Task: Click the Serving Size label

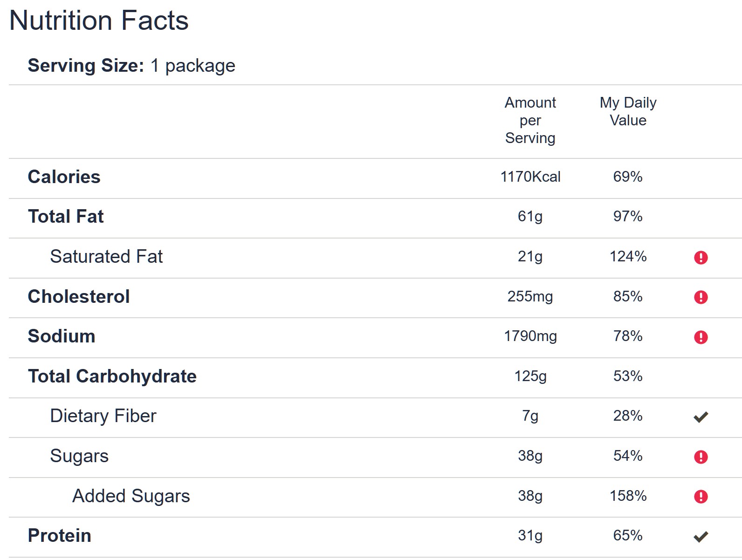Action: click(86, 66)
